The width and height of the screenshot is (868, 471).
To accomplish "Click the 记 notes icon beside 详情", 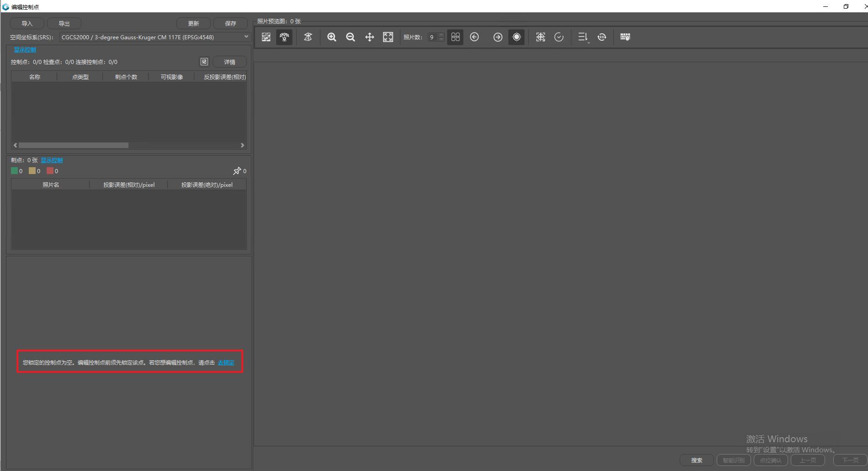I will [x=204, y=62].
